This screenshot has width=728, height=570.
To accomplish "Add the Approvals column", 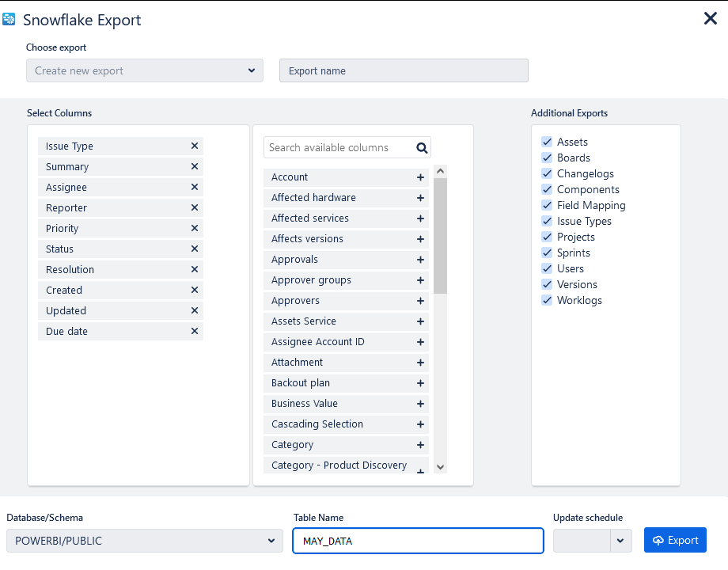I will [x=420, y=260].
